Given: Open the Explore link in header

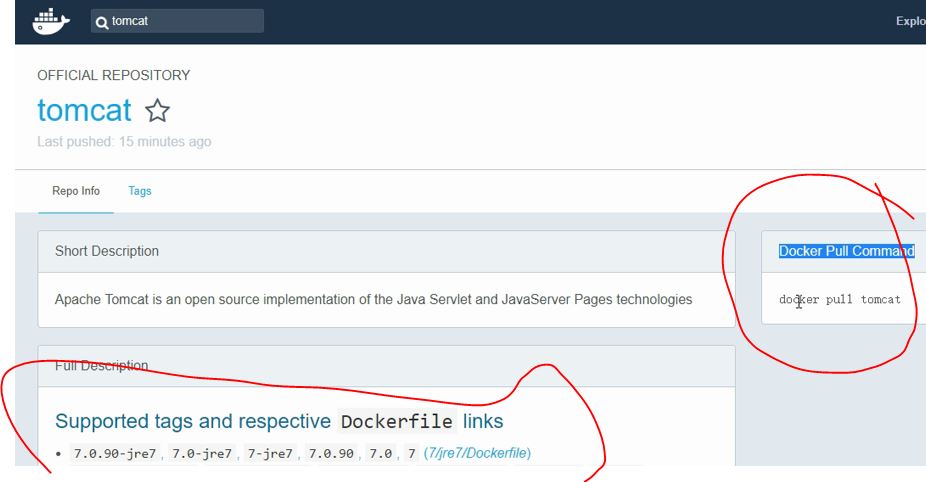Looking at the screenshot, I should (x=911, y=21).
